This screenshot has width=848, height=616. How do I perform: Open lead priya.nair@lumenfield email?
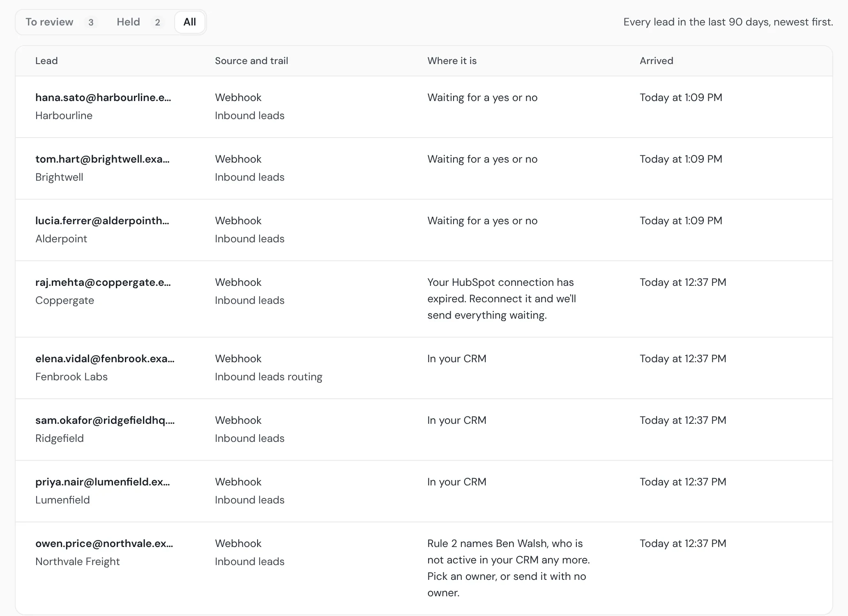point(103,482)
